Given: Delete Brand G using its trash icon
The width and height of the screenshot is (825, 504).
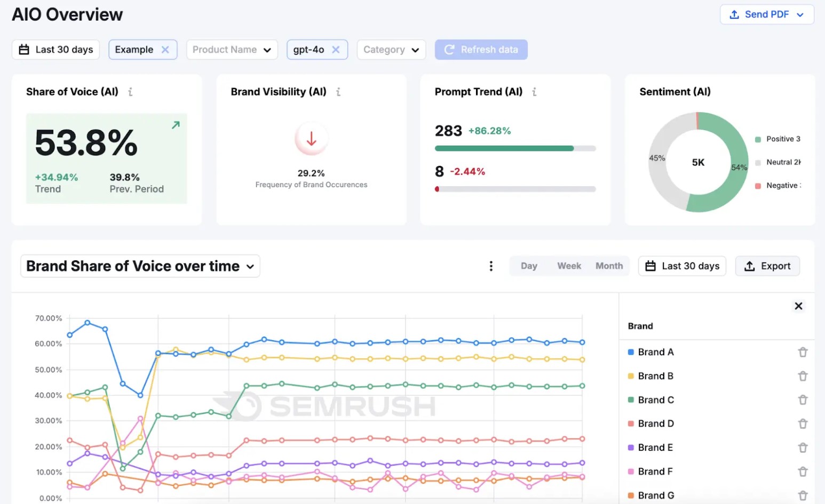Looking at the screenshot, I should (x=803, y=495).
